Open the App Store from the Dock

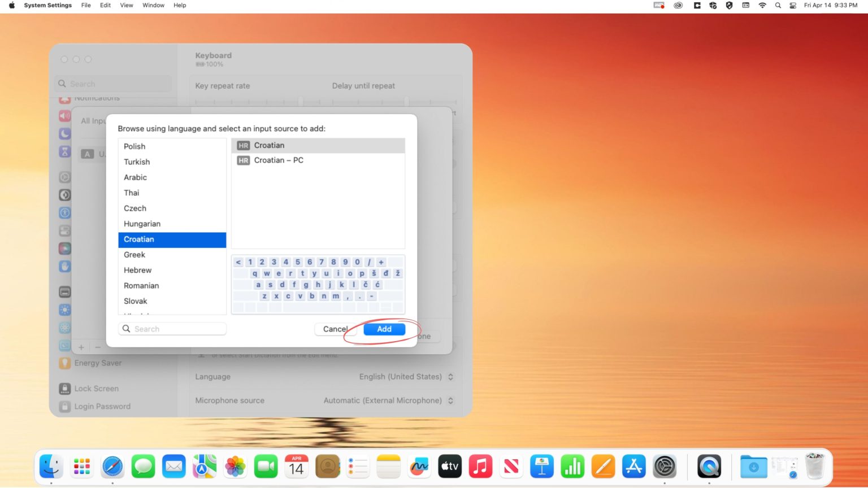633,466
